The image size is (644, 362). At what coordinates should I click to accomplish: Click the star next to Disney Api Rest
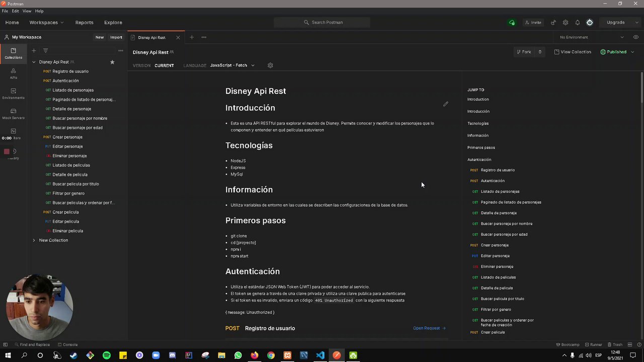coord(112,62)
